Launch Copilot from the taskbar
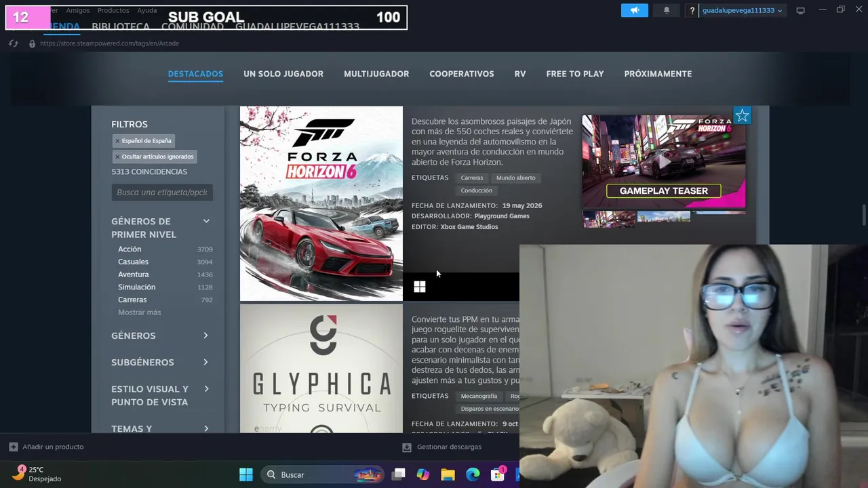Screen dimensions: 868x488 point(423,474)
